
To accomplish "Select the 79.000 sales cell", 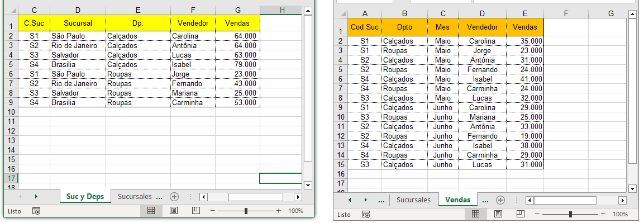I will 238,64.
